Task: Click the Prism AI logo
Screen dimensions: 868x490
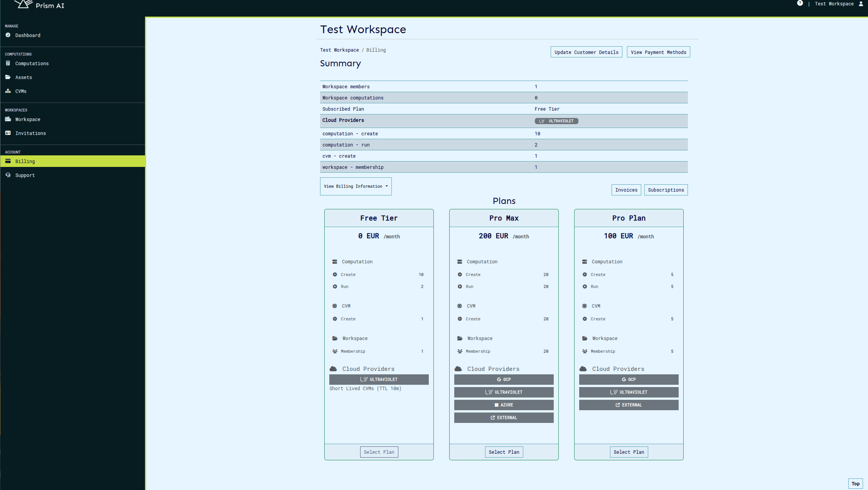Action: (x=39, y=5)
